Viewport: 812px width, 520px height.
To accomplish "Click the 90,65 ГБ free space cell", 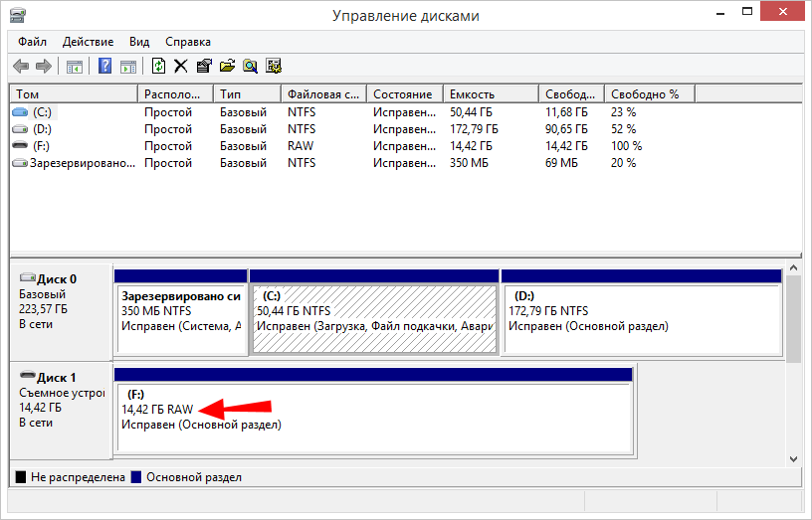I will tap(566, 129).
